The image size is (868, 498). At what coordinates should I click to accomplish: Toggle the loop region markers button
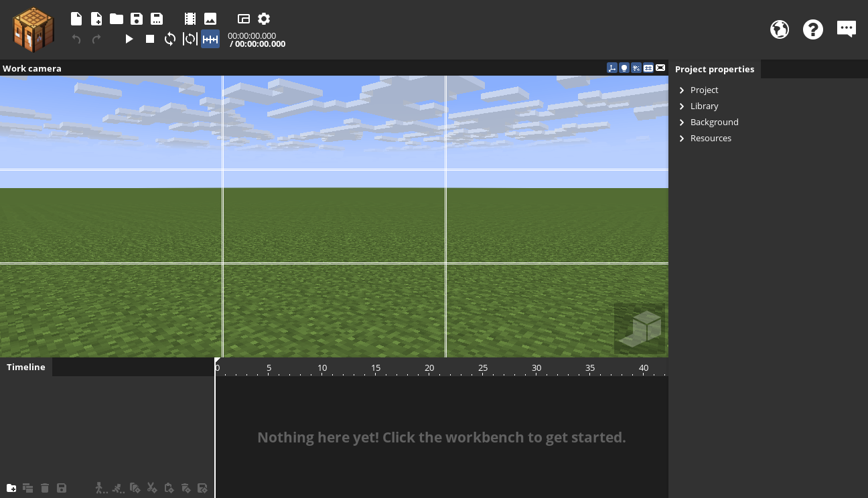[x=190, y=39]
